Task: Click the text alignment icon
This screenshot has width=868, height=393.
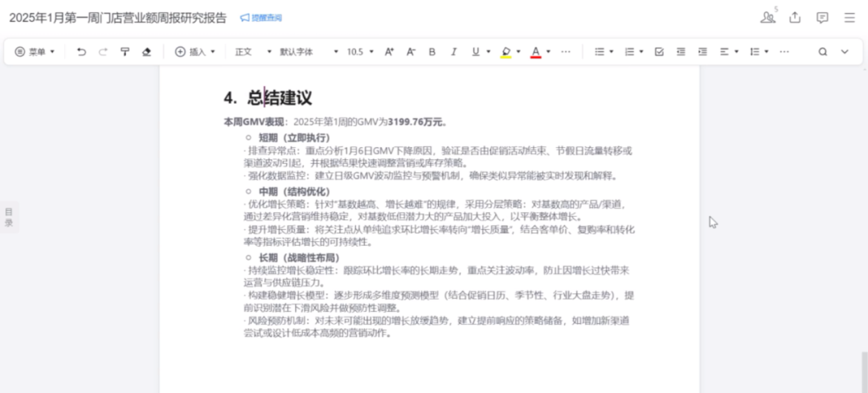Action: tap(724, 51)
